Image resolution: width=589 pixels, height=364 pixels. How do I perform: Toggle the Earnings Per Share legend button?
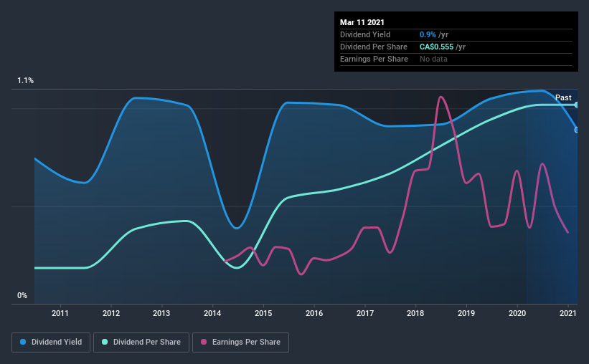pos(240,343)
